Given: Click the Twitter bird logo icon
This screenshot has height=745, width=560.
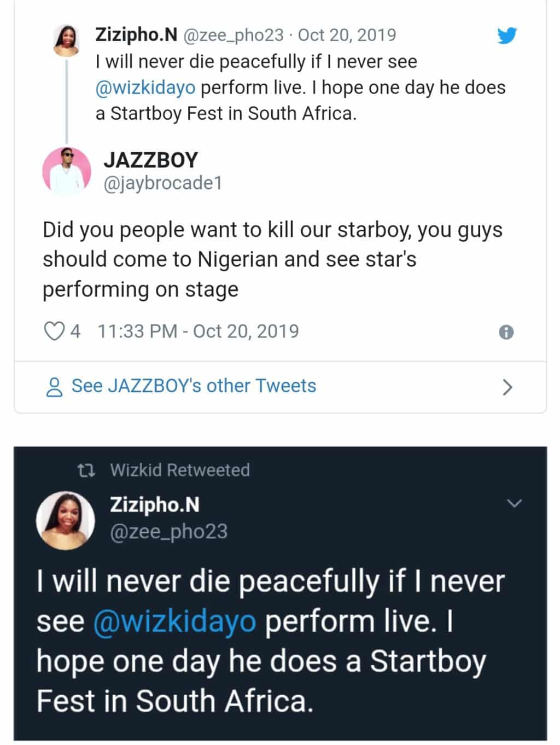Looking at the screenshot, I should pos(507,36).
